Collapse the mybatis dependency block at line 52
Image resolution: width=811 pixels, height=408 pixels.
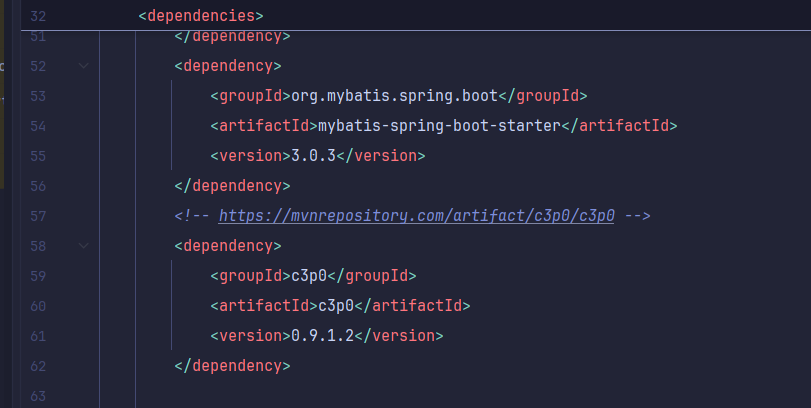pos(83,66)
